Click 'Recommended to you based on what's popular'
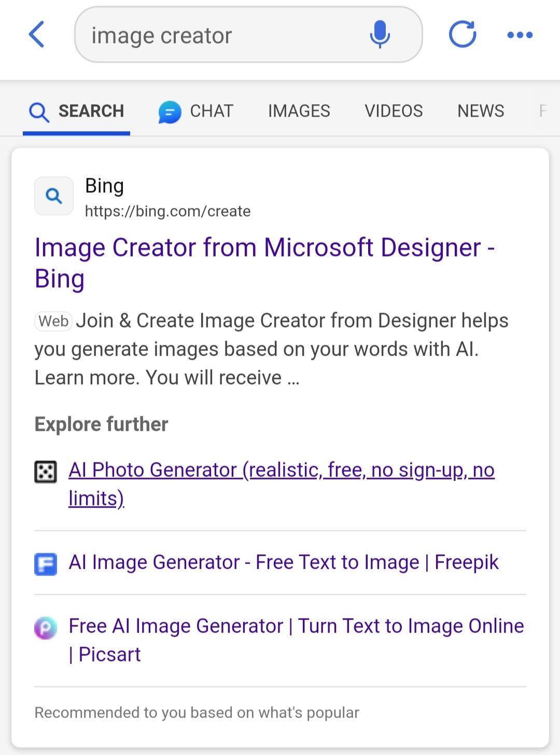560x755 pixels. coord(197,712)
